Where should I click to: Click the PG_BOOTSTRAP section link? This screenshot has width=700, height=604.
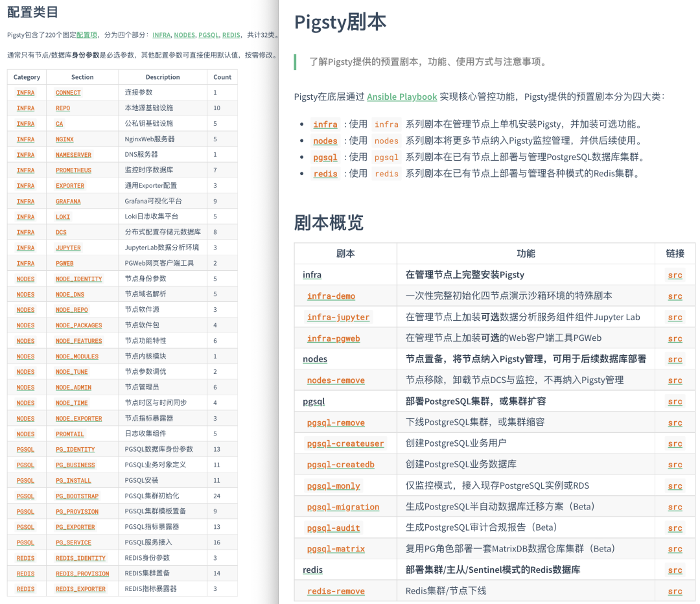coord(77,496)
